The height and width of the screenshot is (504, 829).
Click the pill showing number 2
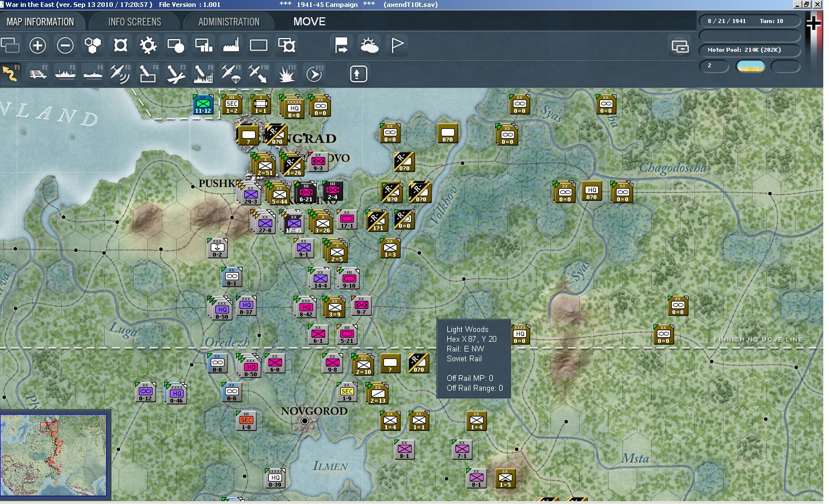click(714, 66)
